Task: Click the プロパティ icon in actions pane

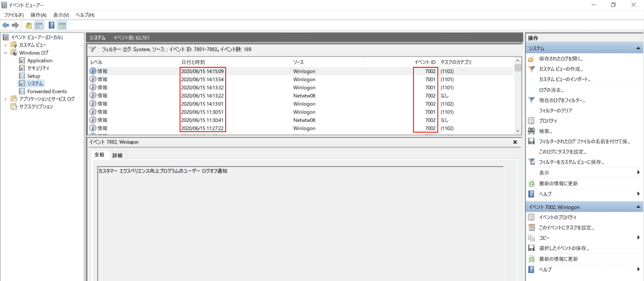Action: coord(531,121)
